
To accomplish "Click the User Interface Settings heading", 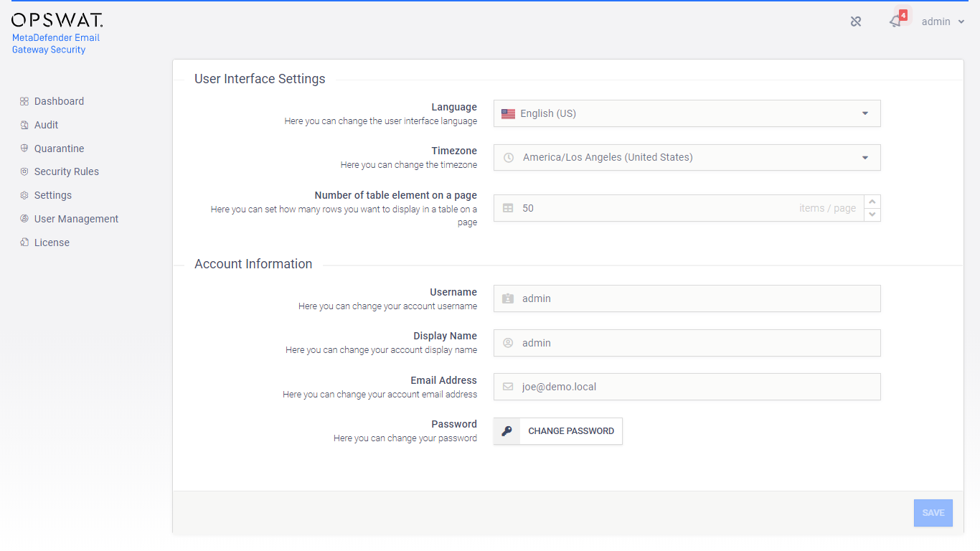I will click(x=260, y=79).
